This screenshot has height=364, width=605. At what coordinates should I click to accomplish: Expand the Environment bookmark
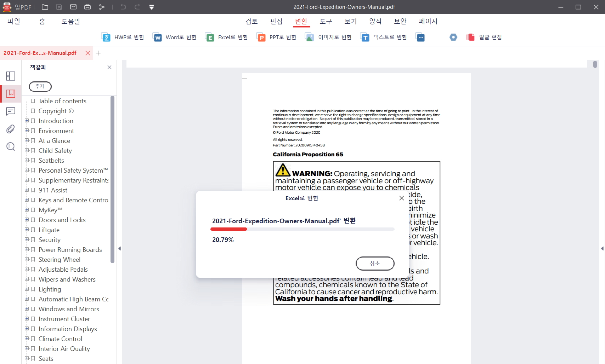27,131
